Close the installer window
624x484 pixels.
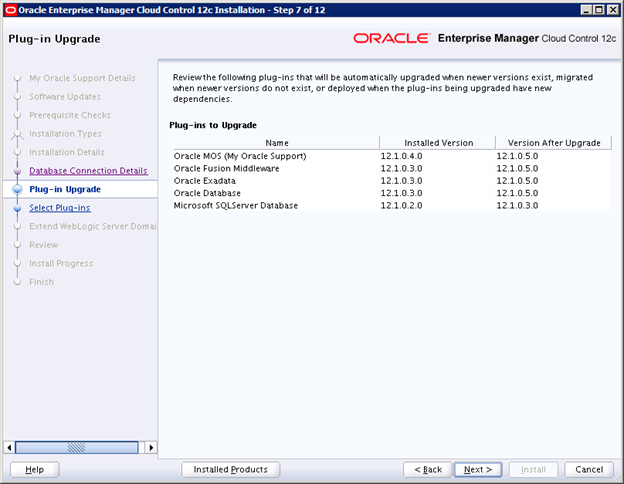coord(613,10)
